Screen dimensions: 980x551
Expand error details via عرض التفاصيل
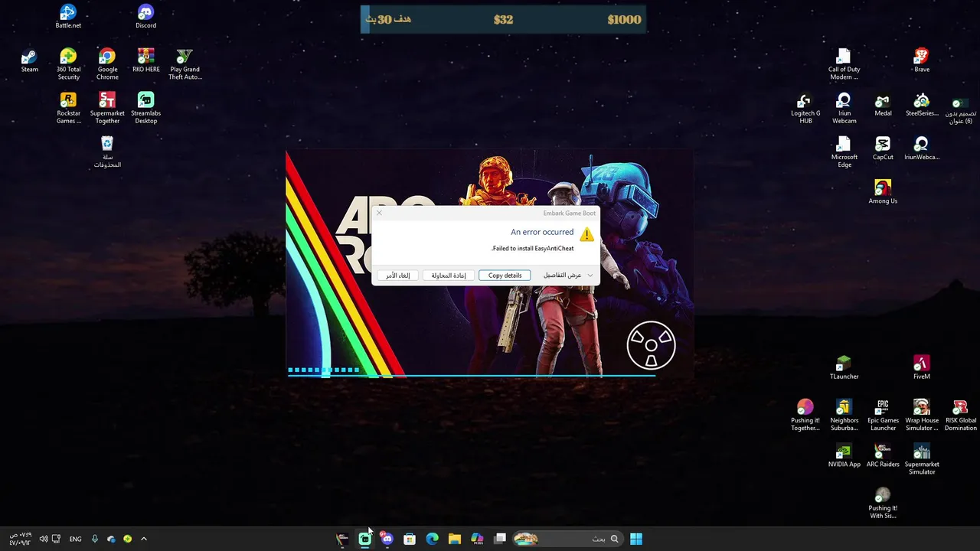(x=567, y=275)
